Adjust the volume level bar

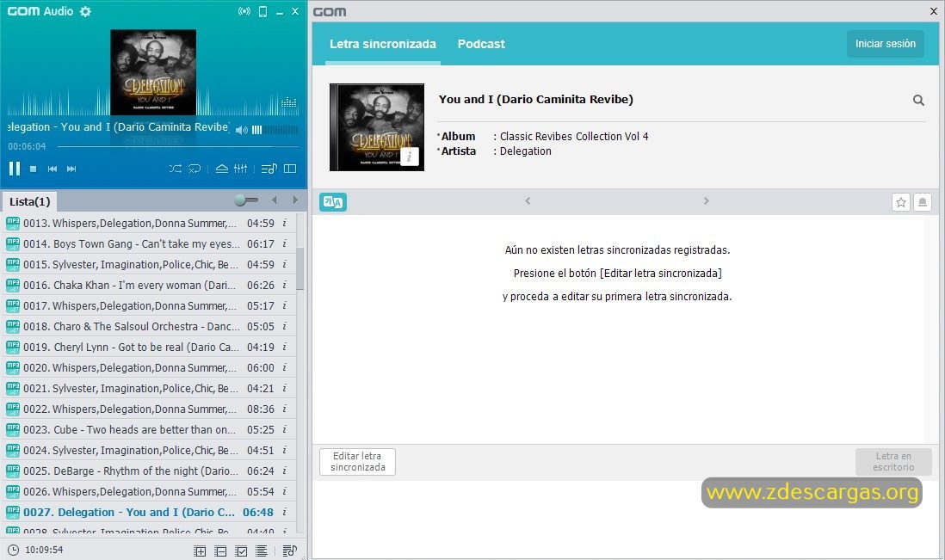coord(275,130)
